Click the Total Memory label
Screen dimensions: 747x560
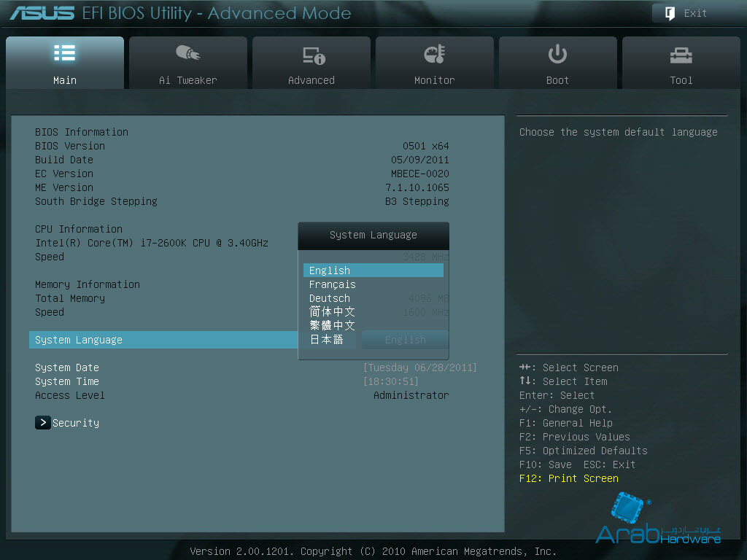coord(69,298)
